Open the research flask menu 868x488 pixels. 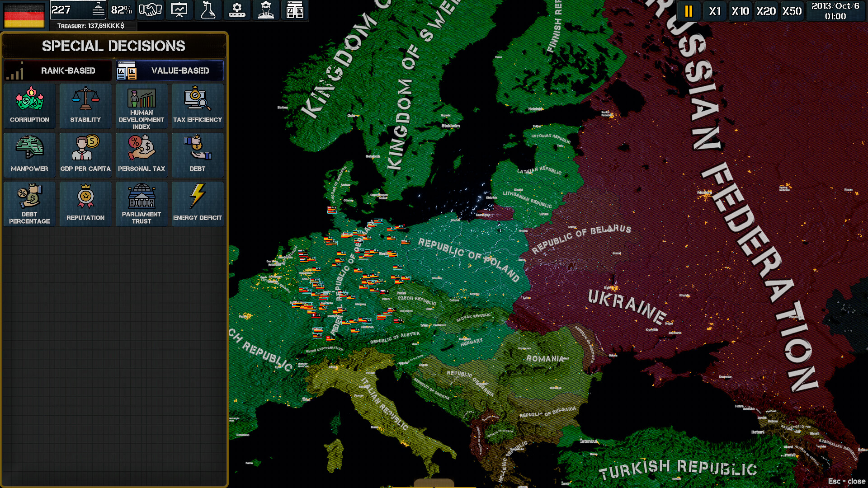tap(208, 10)
